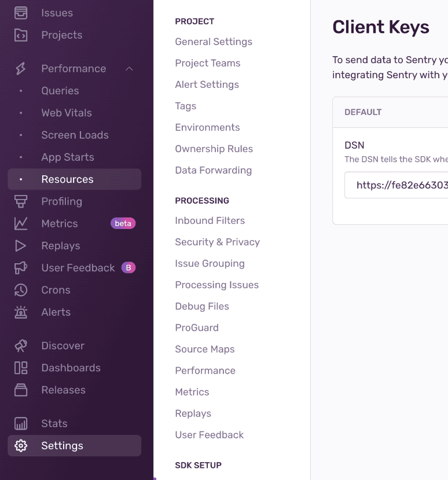This screenshot has height=480, width=448.
Task: Click the Settings gear icon
Action: [21, 446]
